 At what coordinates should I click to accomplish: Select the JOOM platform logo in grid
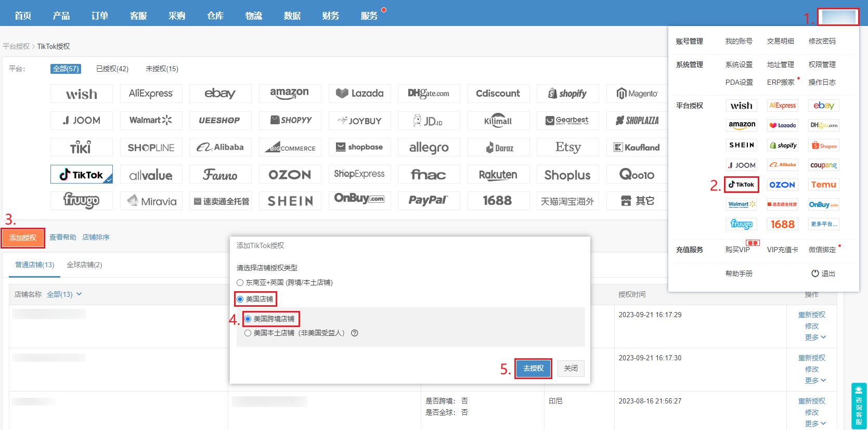82,121
